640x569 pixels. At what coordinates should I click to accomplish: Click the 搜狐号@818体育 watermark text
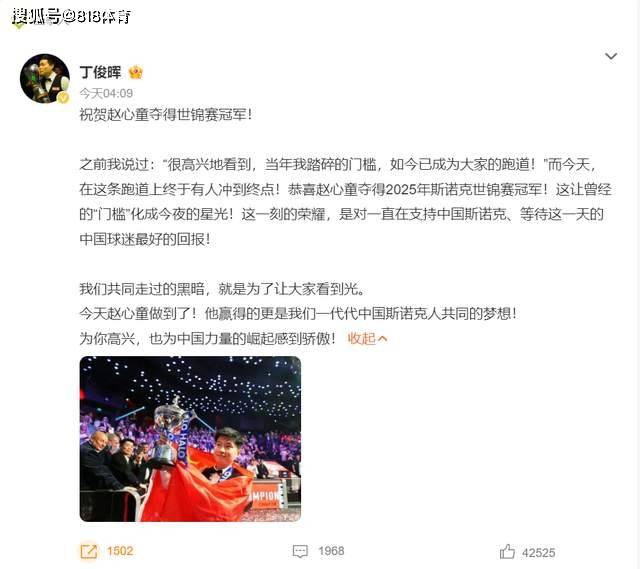click(x=71, y=16)
